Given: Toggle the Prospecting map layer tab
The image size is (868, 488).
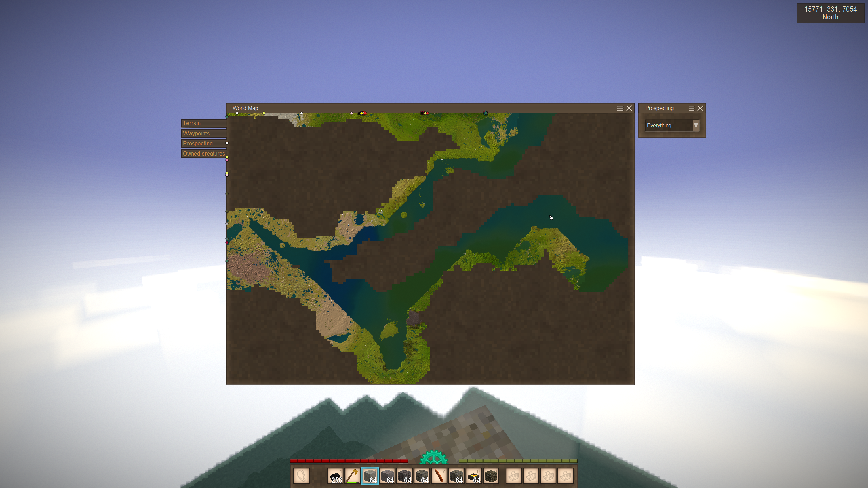Looking at the screenshot, I should 203,144.
